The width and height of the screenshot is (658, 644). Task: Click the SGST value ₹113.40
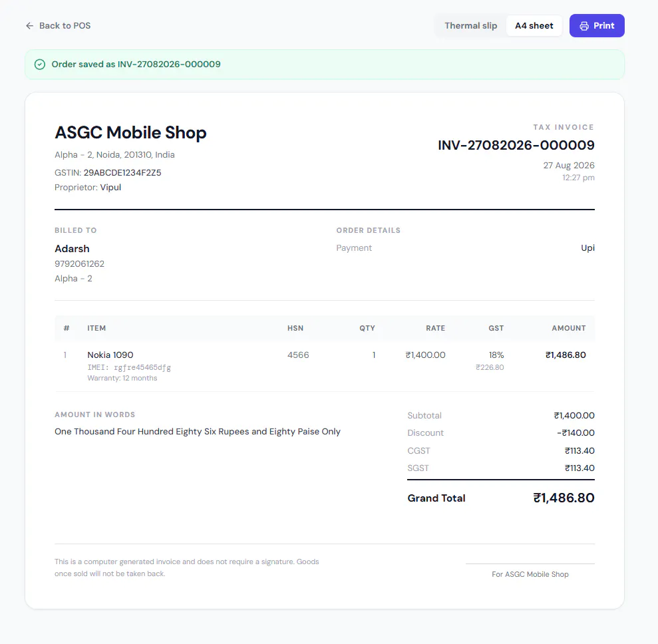[579, 468]
